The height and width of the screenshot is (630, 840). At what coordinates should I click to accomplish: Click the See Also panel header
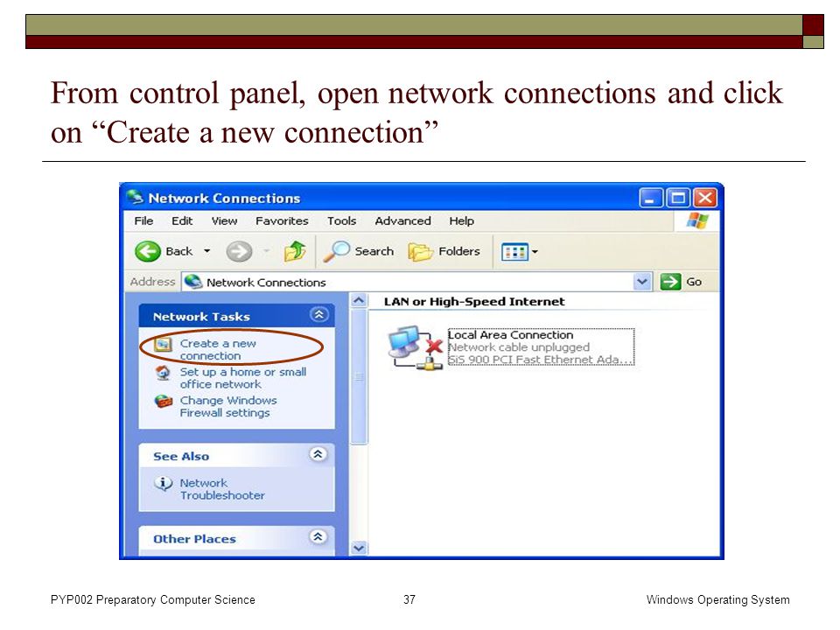point(236,456)
